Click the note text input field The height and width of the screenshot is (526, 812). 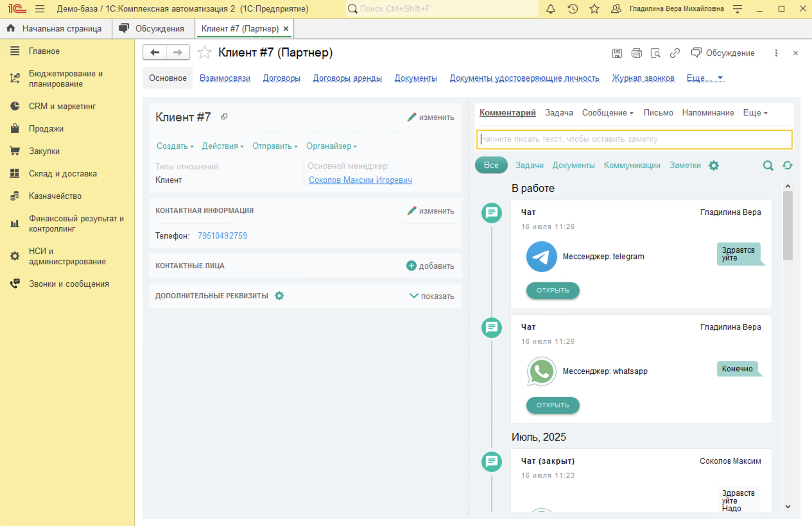point(634,139)
